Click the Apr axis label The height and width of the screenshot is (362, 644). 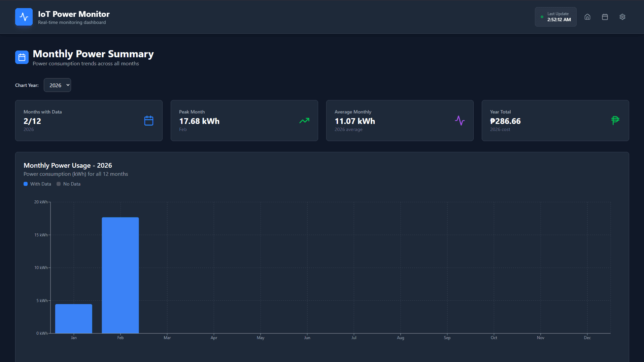tap(214, 338)
